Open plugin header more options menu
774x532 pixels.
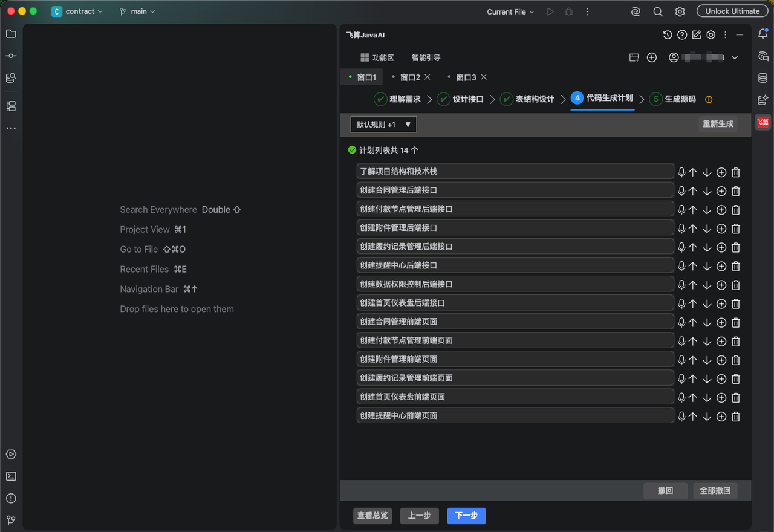726,35
